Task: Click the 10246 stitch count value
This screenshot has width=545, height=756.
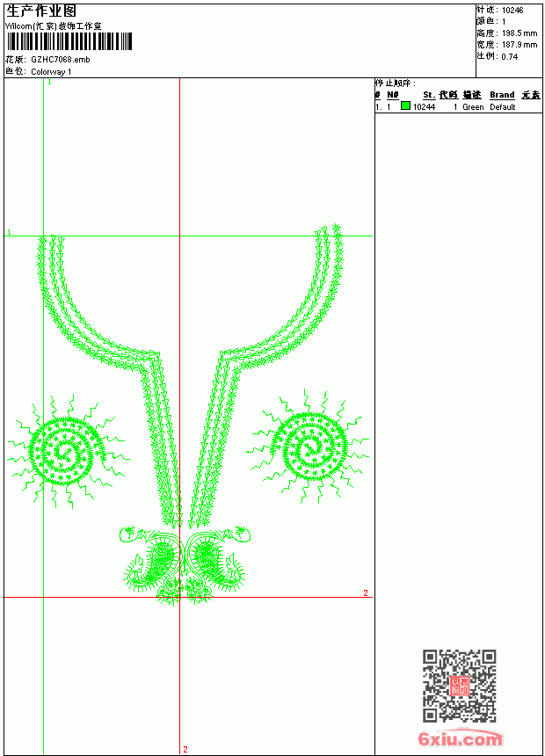Action: 512,10
